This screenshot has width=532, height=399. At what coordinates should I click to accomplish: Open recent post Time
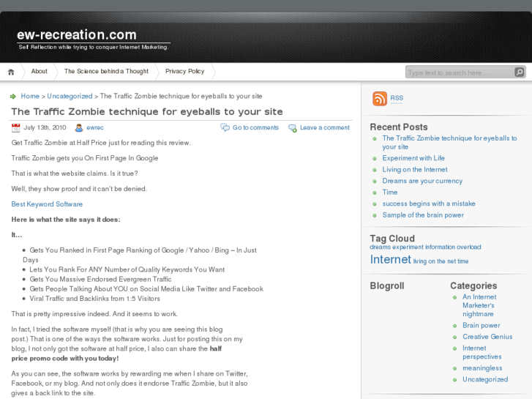point(390,193)
